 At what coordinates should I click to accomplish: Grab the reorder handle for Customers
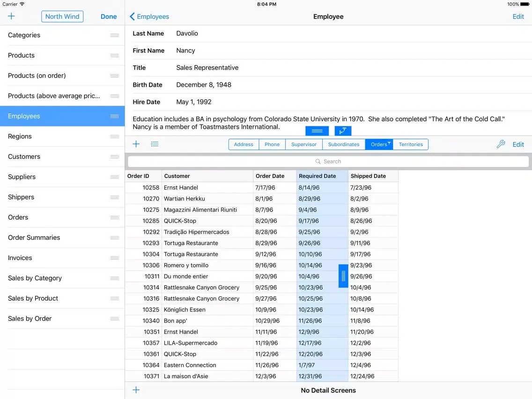coord(114,157)
